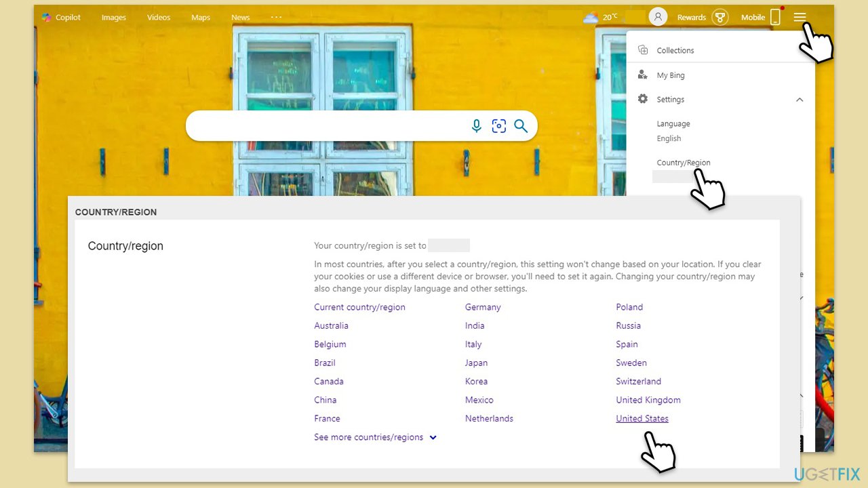The width and height of the screenshot is (868, 488).
Task: Choose Netherlands as country
Action: point(489,419)
